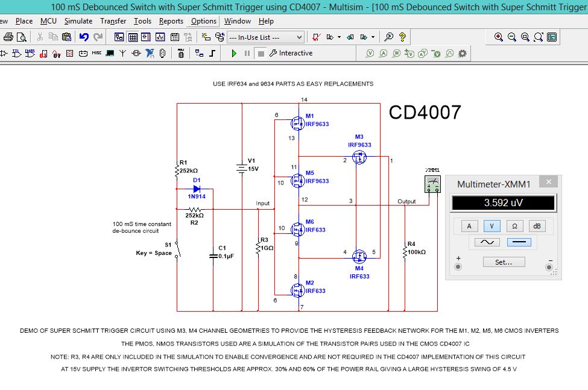Screen dimensions: 588x390
Task: Click the Zoom Out magnifier icon
Action: point(512,37)
